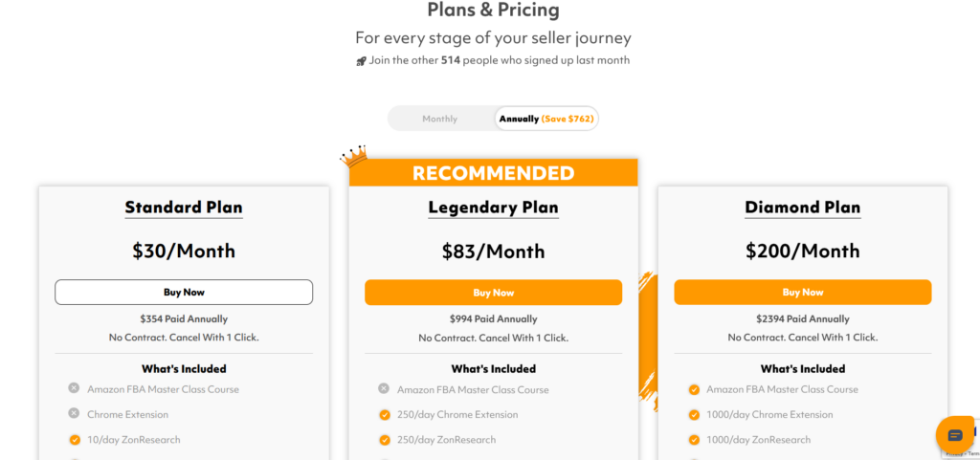Click Diamond Plan's FBA Master Class check icon
Screen dimensions: 980x460
(694, 389)
